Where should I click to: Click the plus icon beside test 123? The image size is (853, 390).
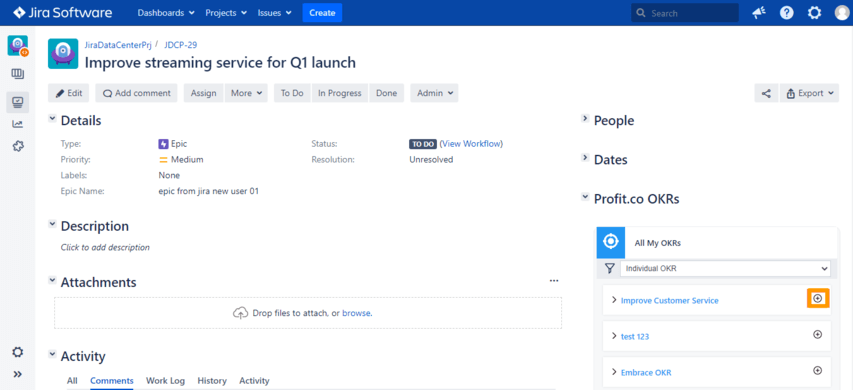[817, 335]
